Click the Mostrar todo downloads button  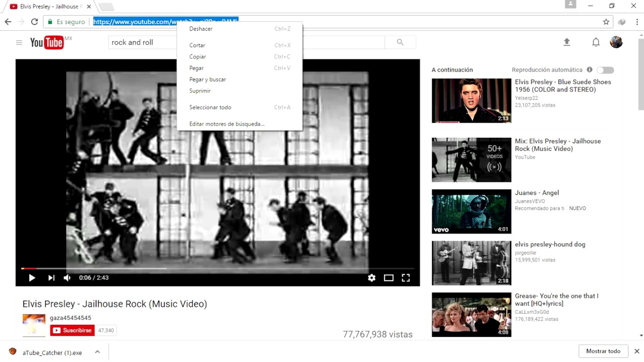[603, 351]
